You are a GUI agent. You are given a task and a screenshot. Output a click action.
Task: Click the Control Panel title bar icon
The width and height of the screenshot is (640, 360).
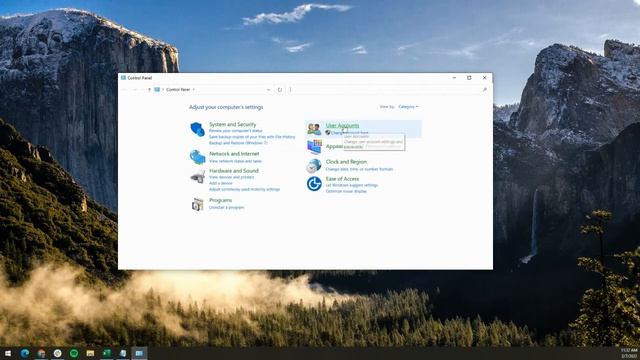[123, 78]
